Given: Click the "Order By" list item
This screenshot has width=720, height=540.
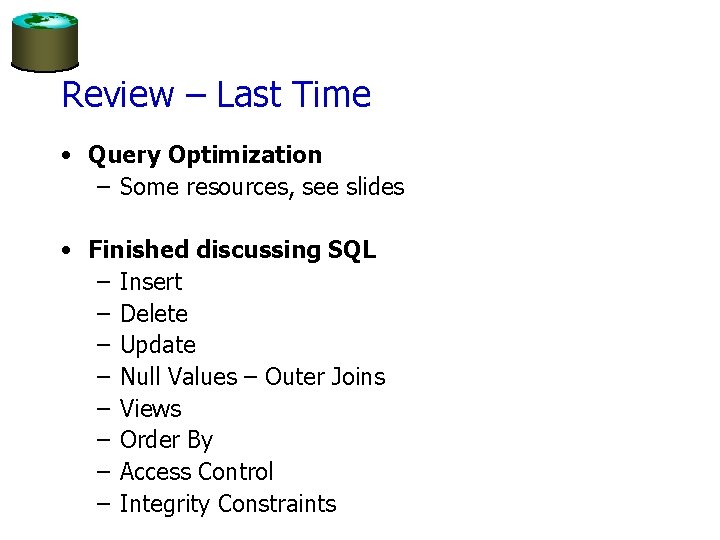Looking at the screenshot, I should coord(166,440).
